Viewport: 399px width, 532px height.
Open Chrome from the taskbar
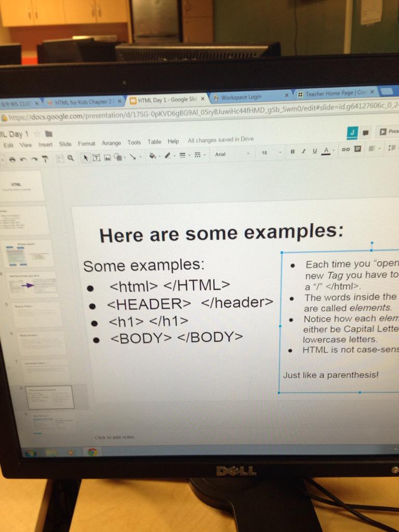point(92,452)
